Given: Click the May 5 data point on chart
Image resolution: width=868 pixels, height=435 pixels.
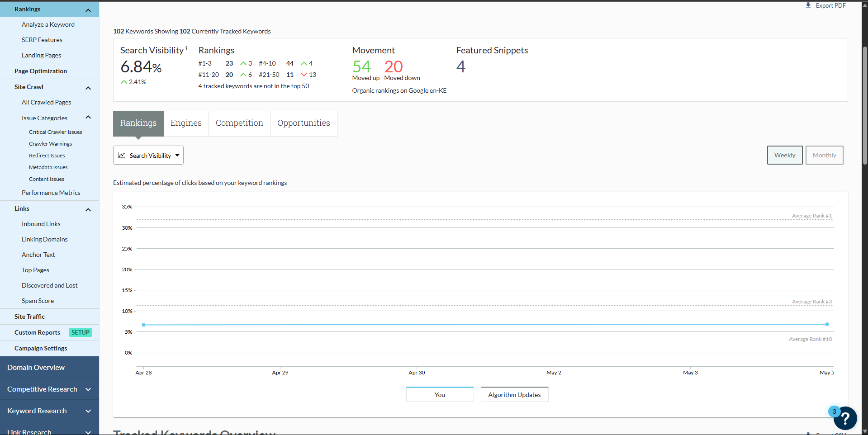Looking at the screenshot, I should click(827, 324).
